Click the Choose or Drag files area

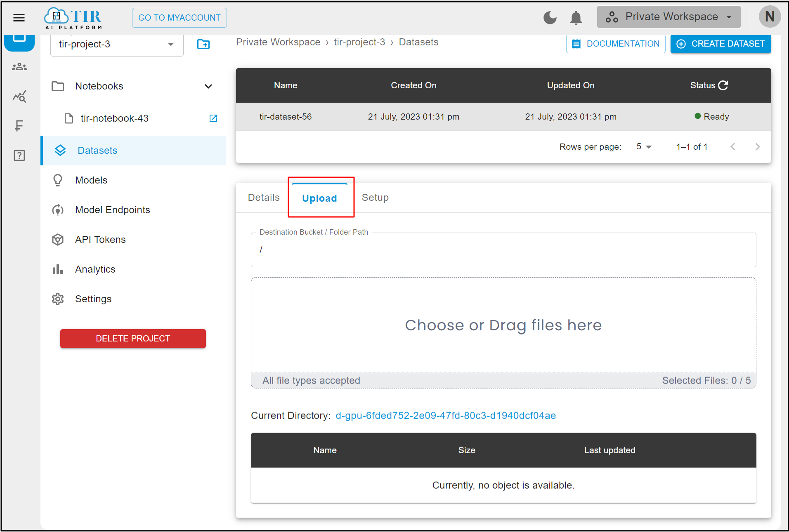point(503,325)
